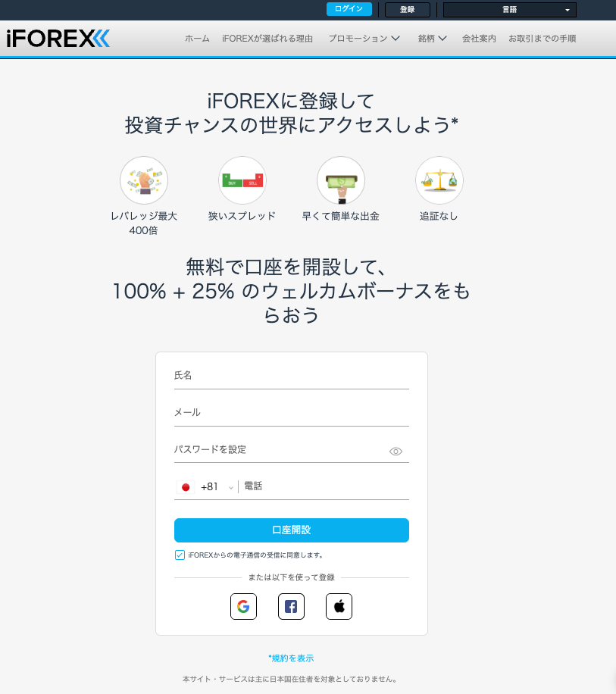
Task: Toggle password visibility with the eye icon
Action: click(x=396, y=451)
